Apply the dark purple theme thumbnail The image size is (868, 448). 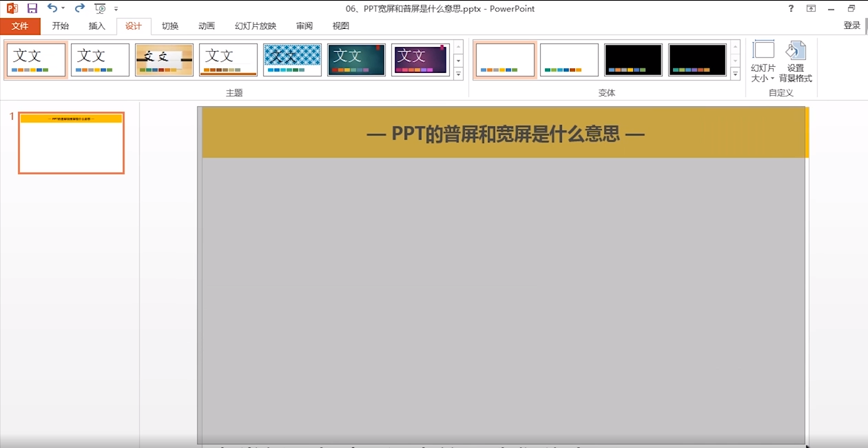420,60
